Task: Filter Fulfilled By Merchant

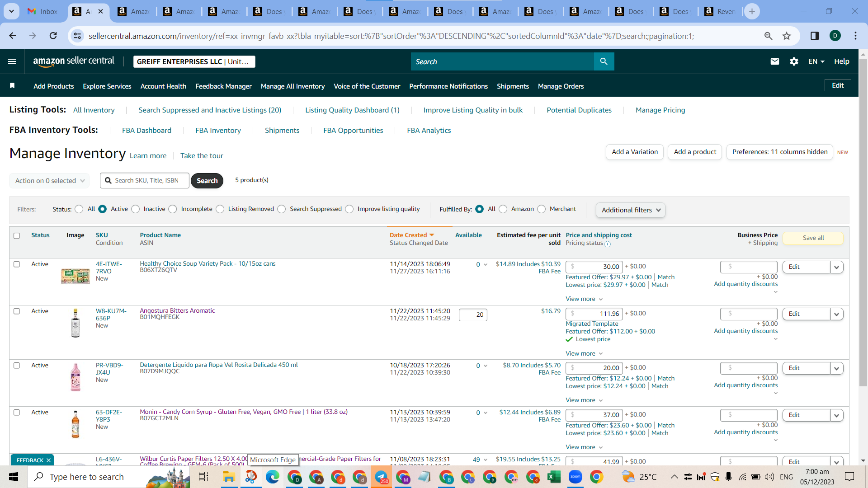Action: (542, 209)
